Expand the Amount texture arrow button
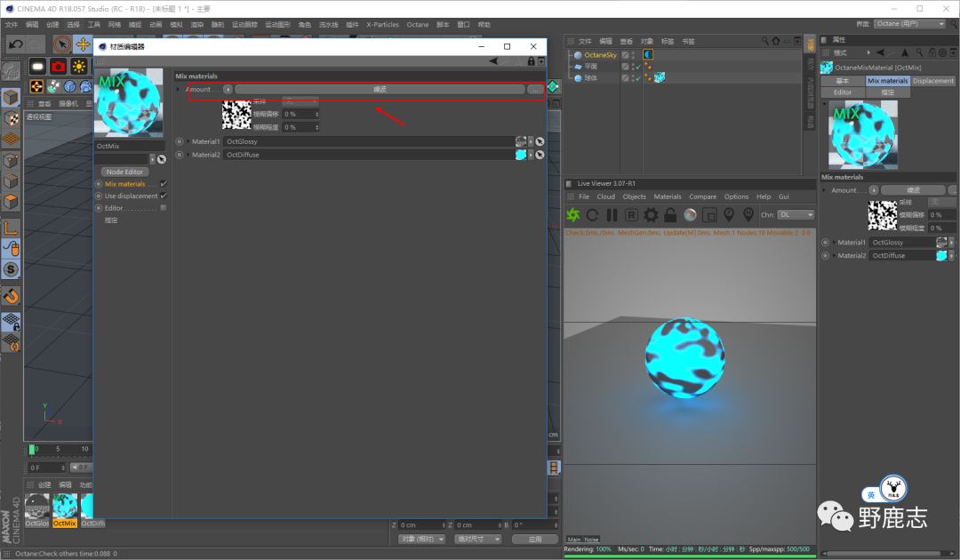Image resolution: width=960 pixels, height=560 pixels. pos(228,89)
